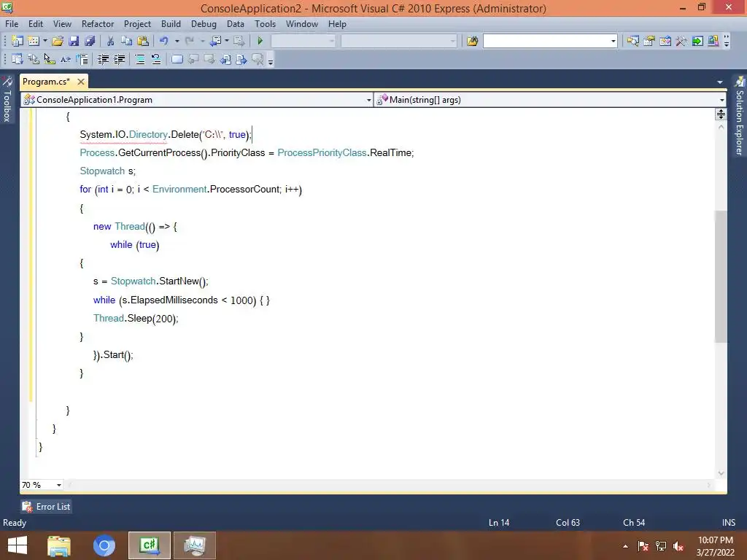Uncomment the selected lines icon
The width and height of the screenshot is (747, 560).
click(x=156, y=59)
